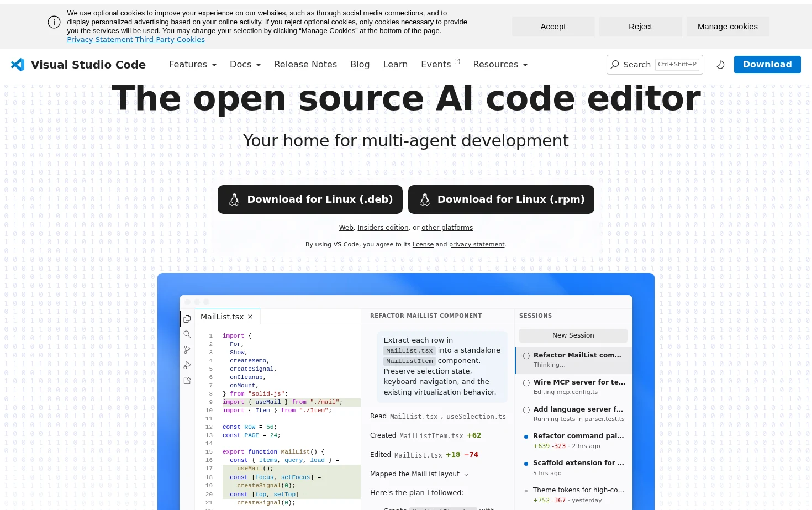Viewport: 812px width, 510px height.
Task: Open the Source Control icon in activity bar
Action: coord(187,350)
